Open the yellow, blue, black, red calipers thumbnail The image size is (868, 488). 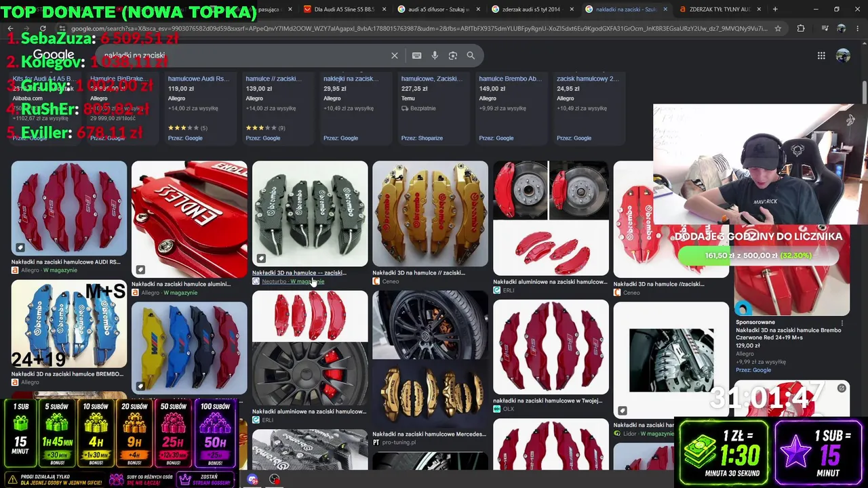pos(189,348)
